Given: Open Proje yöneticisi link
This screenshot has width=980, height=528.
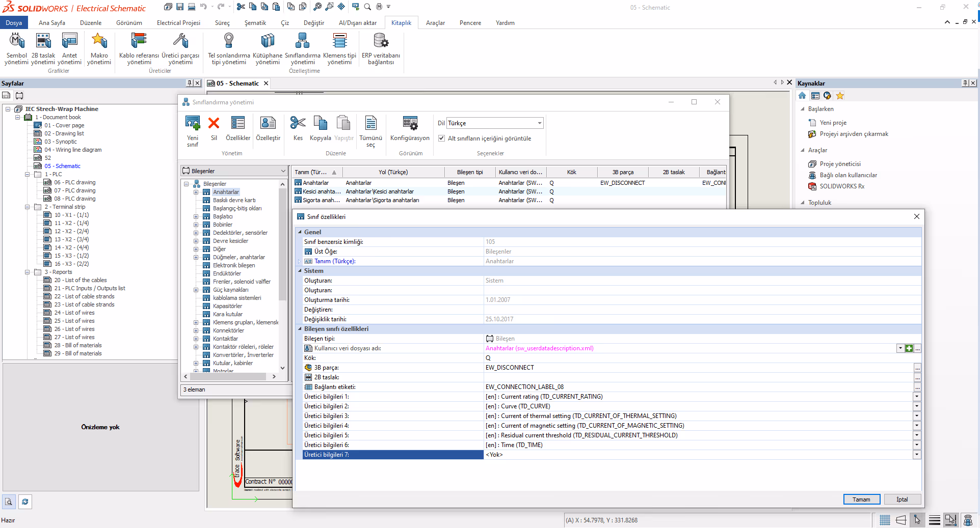Looking at the screenshot, I should tap(840, 164).
